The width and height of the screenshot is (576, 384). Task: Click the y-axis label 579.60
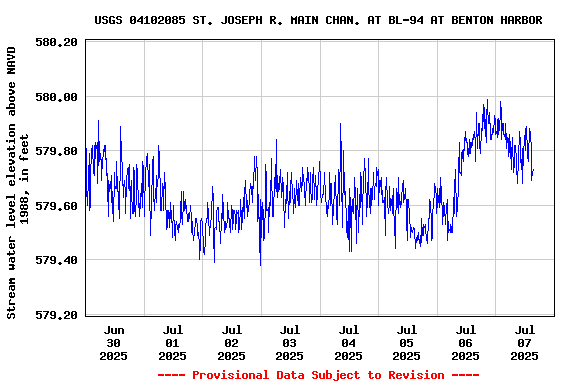pos(57,206)
